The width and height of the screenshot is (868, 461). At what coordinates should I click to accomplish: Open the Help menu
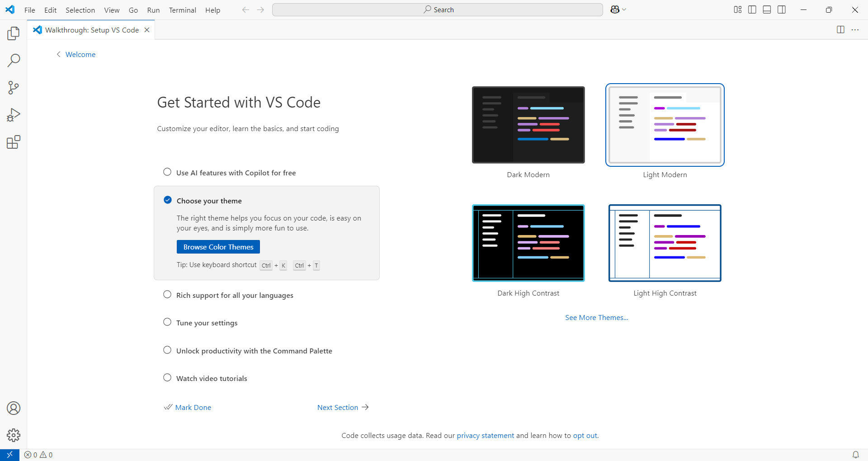pyautogui.click(x=212, y=10)
